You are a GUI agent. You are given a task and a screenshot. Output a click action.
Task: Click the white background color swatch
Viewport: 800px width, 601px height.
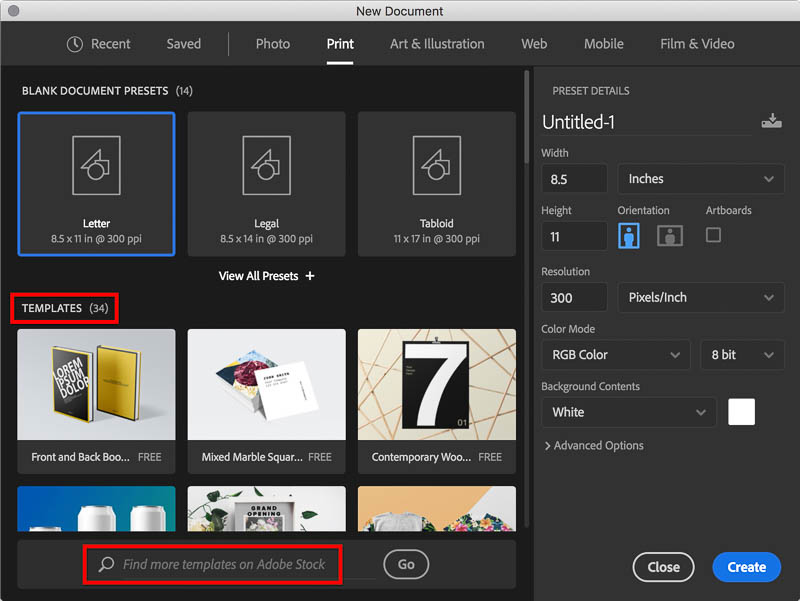(x=741, y=412)
